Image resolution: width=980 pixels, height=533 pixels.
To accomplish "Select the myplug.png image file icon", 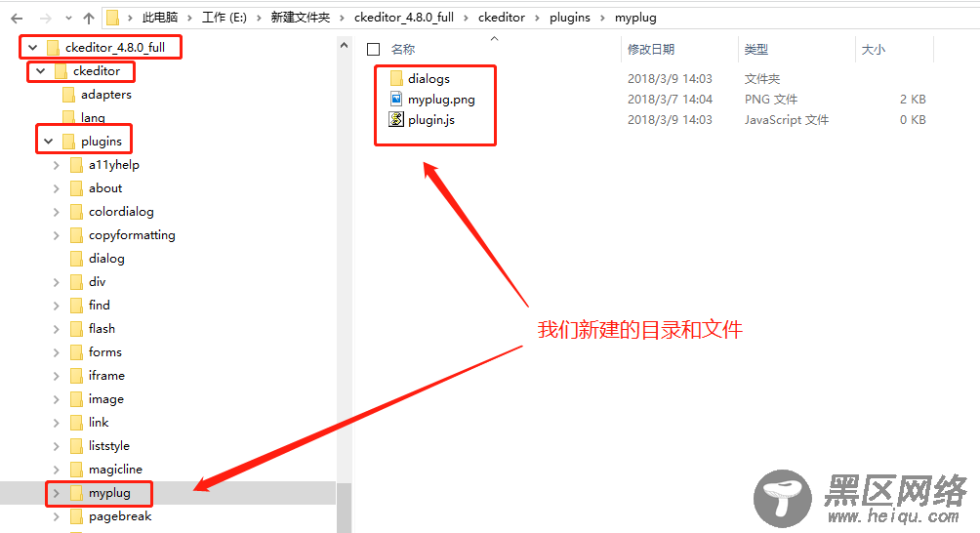I will (x=396, y=99).
